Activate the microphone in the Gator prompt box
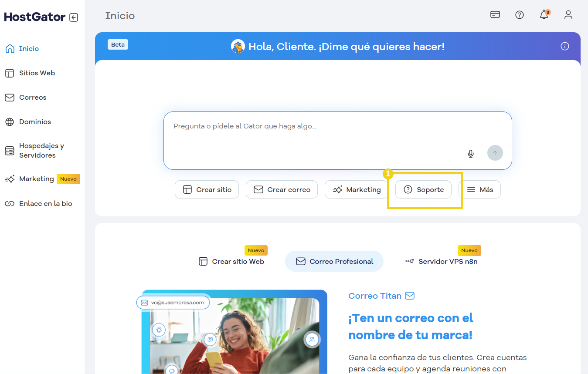588x374 pixels. [471, 153]
